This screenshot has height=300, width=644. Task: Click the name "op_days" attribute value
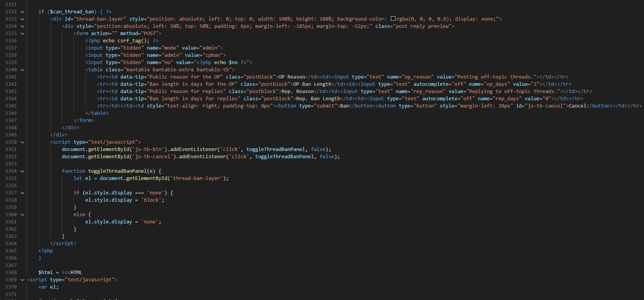tap(497, 84)
